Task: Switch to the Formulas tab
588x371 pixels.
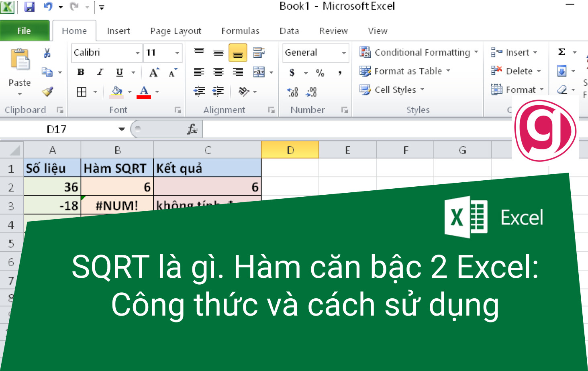Action: [240, 31]
